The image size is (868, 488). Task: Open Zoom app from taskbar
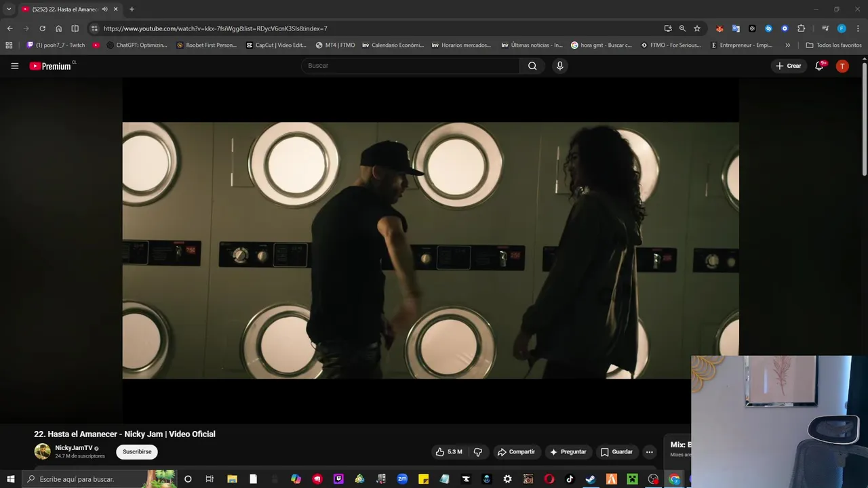(402, 479)
